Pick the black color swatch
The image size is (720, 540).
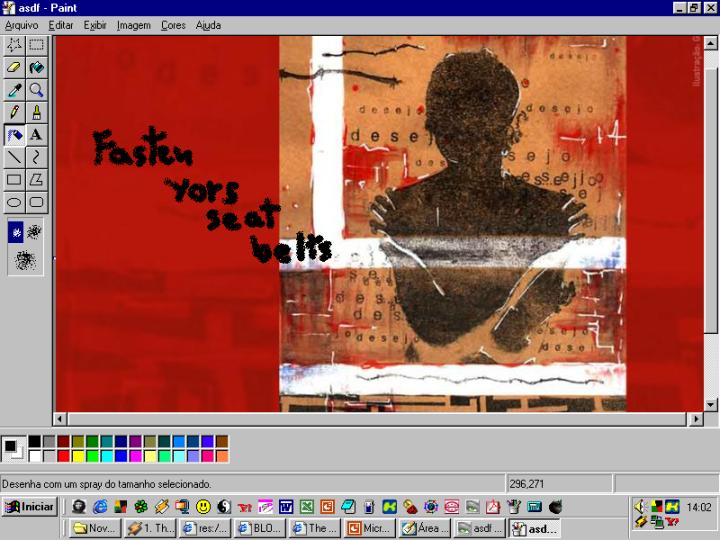[x=34, y=442]
